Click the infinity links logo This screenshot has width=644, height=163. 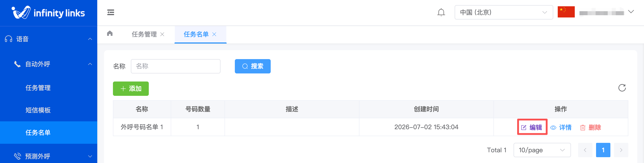[x=48, y=13]
